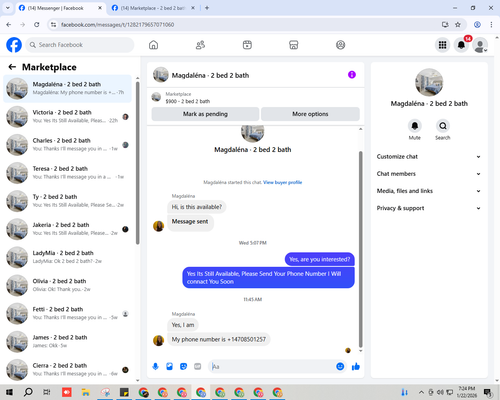Open the Marketplace storefront icon in top navigation

pyautogui.click(x=294, y=45)
